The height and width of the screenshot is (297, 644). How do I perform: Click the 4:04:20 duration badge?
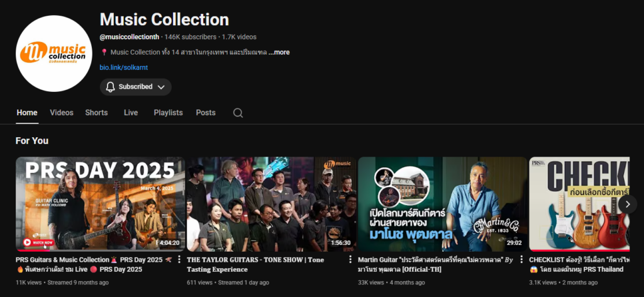(169, 243)
